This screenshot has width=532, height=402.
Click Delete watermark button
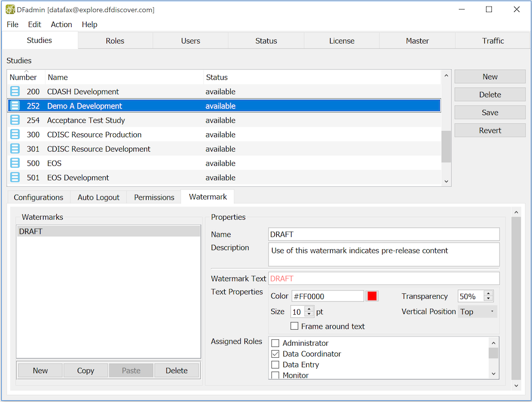176,370
